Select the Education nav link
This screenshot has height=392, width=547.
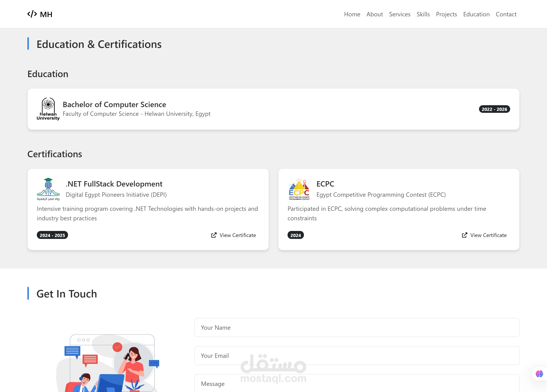tap(476, 14)
